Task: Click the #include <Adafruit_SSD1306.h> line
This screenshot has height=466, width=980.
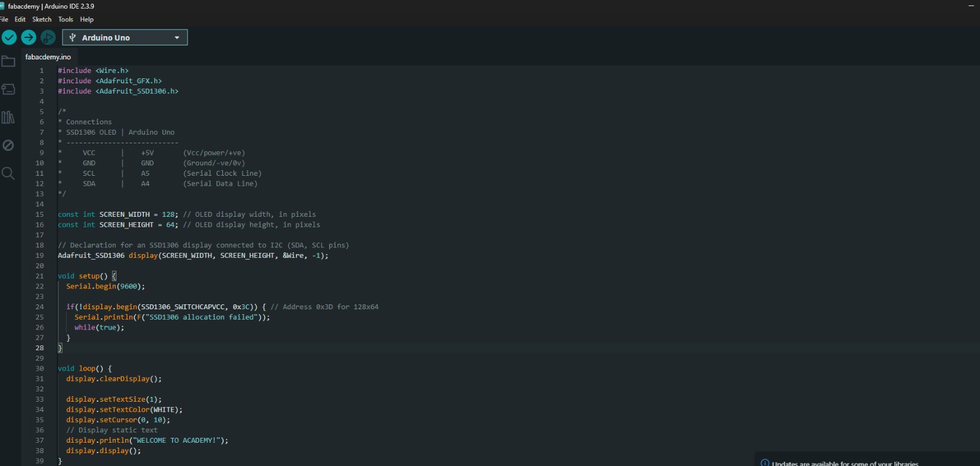Action: pos(118,91)
